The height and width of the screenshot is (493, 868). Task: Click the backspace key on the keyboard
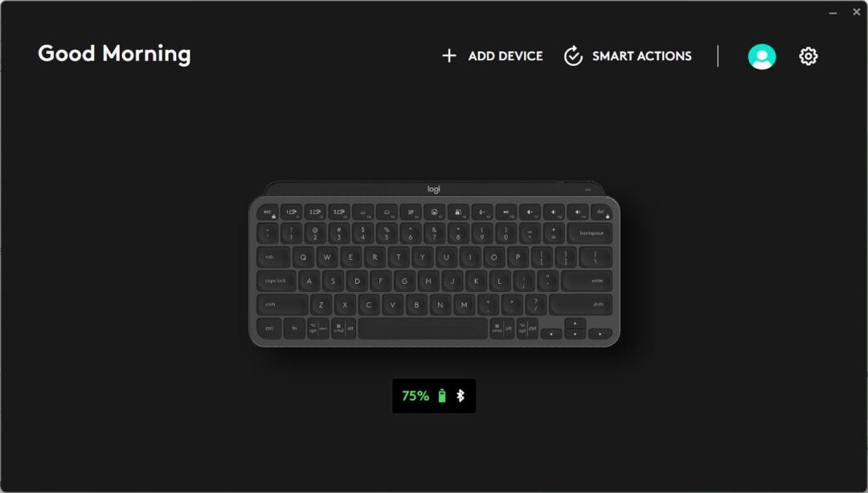coord(590,233)
